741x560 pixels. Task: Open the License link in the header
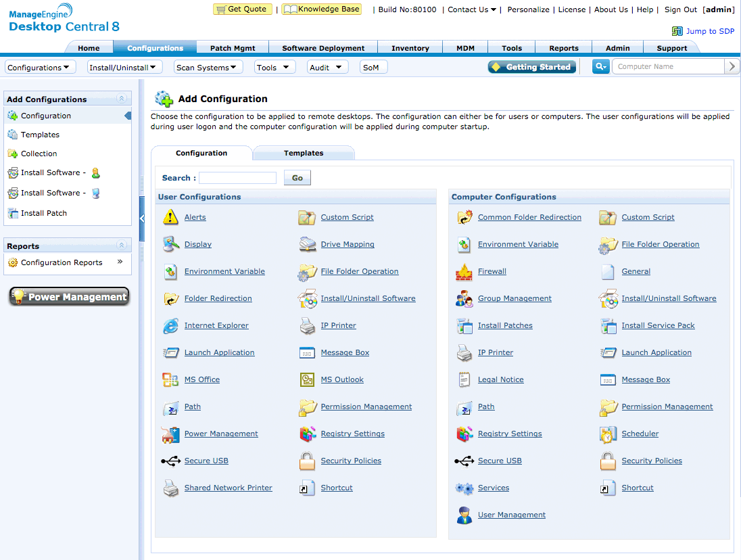572,9
